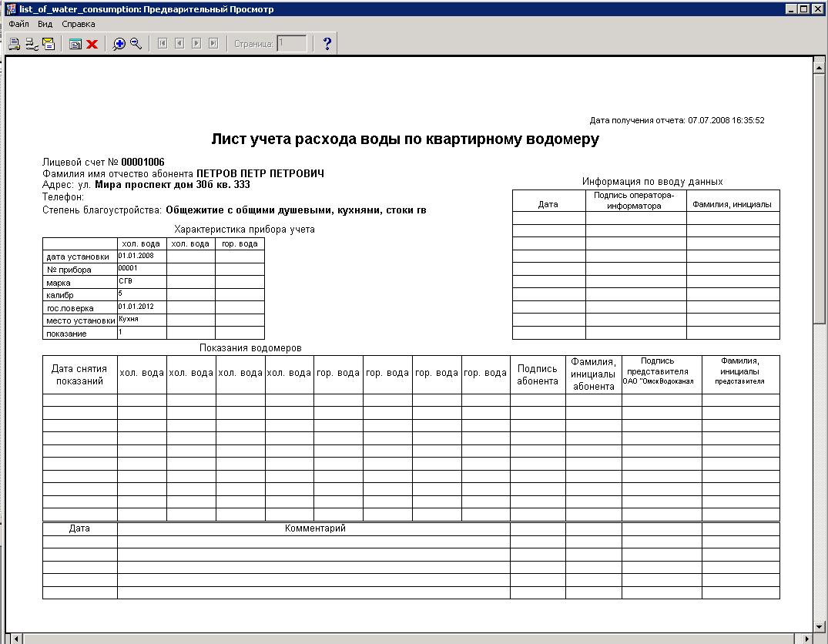Open the Вид menu
828x644 pixels.
coord(45,24)
